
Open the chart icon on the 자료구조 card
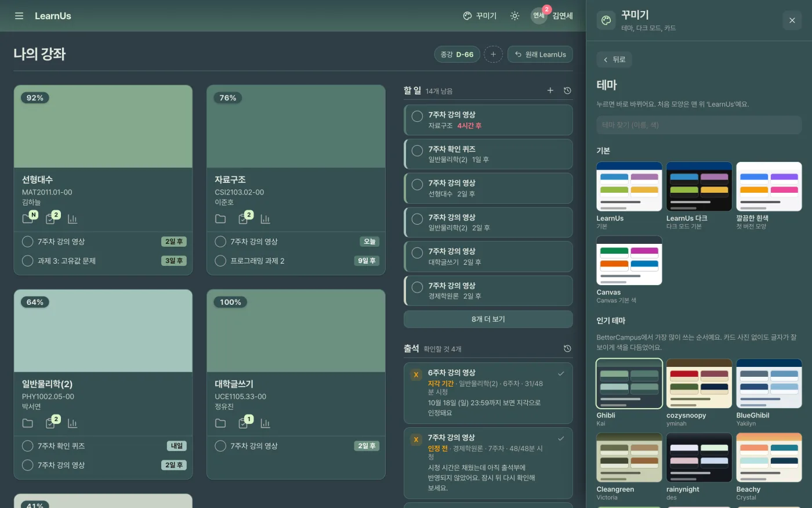265,219
